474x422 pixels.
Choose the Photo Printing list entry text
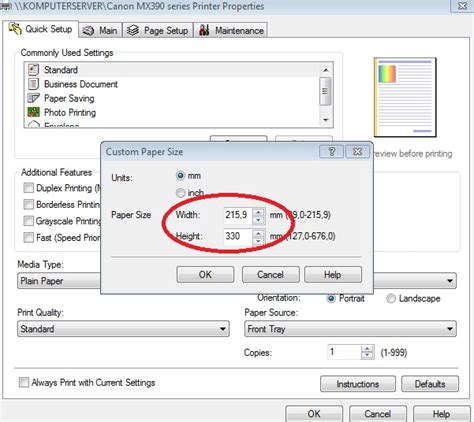coord(70,112)
